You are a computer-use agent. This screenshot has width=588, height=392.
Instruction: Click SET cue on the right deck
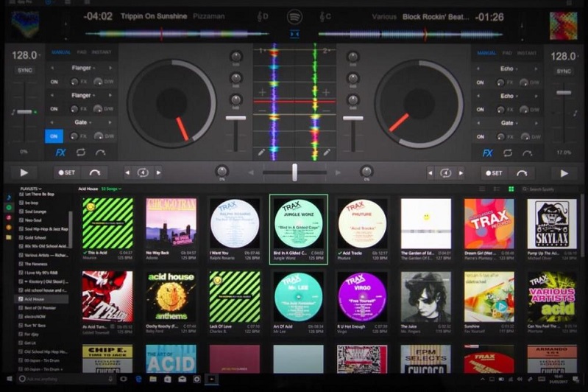pos(494,173)
